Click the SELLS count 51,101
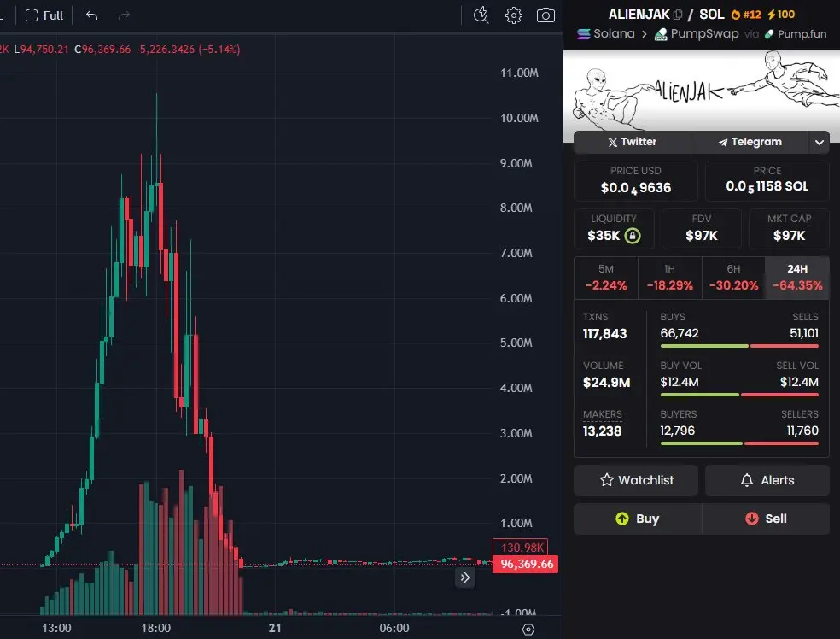Screen dimensions: 840x639 click(x=804, y=333)
